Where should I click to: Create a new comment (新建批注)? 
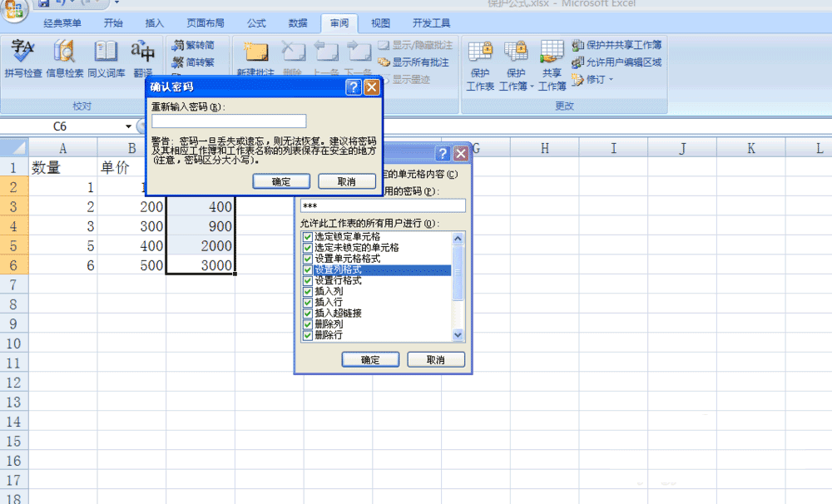(255, 58)
